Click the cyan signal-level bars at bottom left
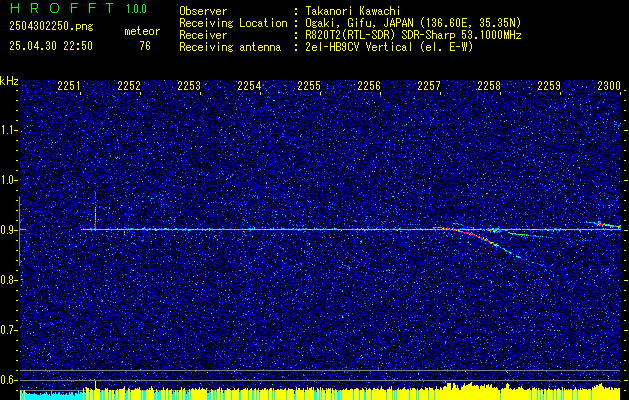This screenshot has height=400, width=629. click(x=51, y=396)
